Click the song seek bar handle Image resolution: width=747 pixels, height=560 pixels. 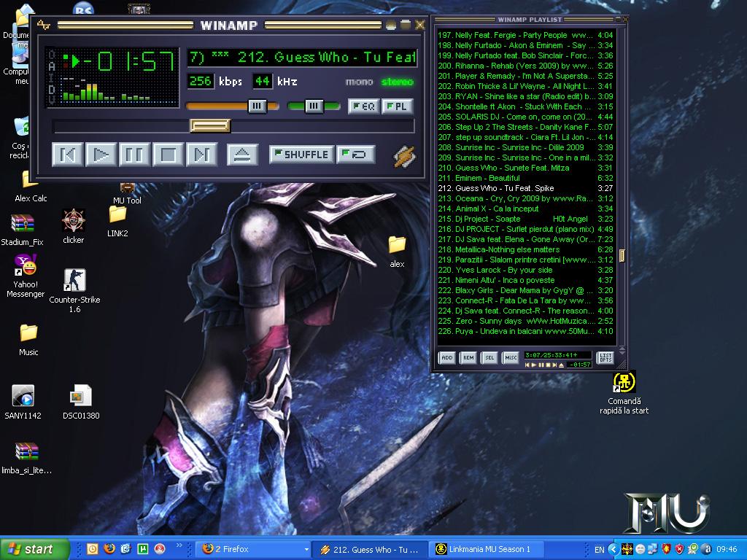point(210,125)
